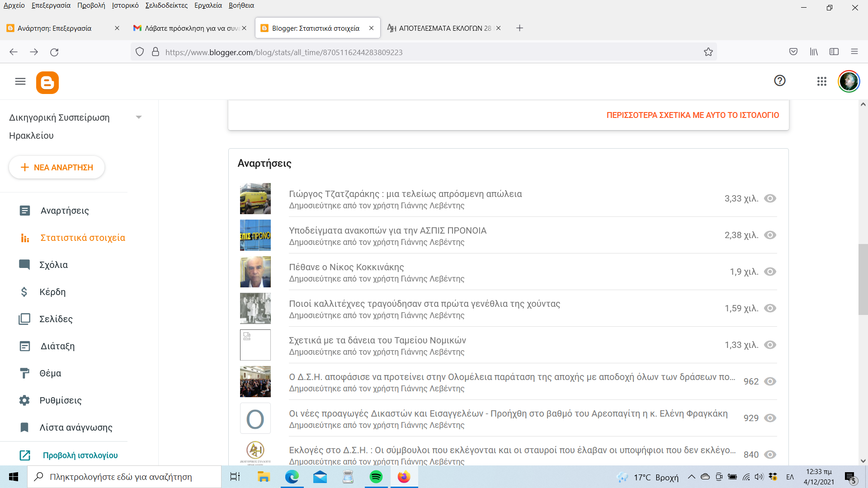Screen dimensions: 868x488
Task: Open the Google apps grid
Action: tap(821, 81)
